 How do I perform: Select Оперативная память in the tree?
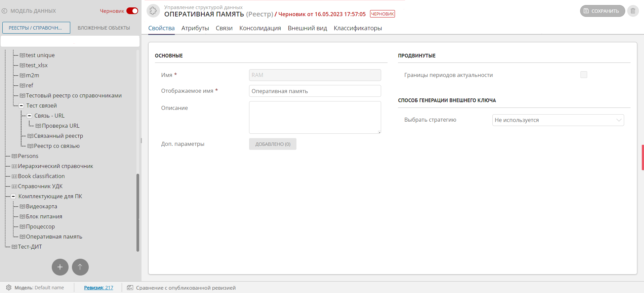click(x=54, y=237)
